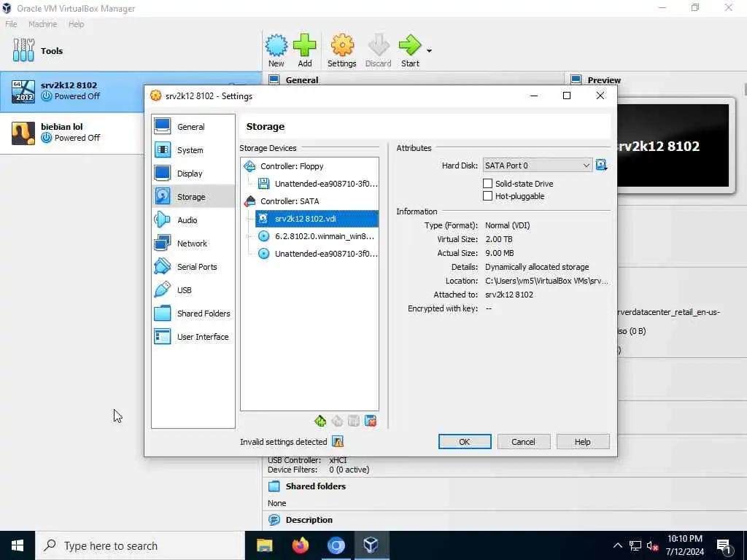This screenshot has height=560, width=747.
Task: Select the 6.2.8102.0.winmain_win8 optical disk
Action: pos(317,236)
